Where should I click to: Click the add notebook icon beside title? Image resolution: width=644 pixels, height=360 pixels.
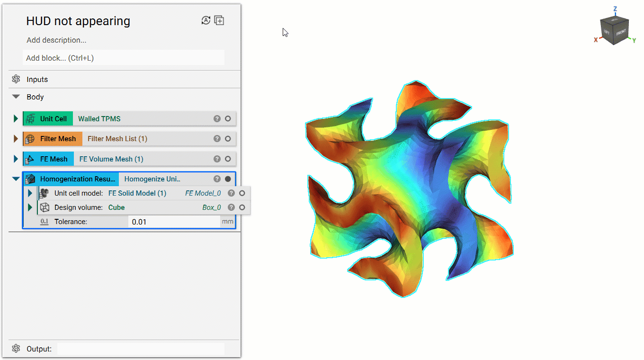click(x=219, y=20)
